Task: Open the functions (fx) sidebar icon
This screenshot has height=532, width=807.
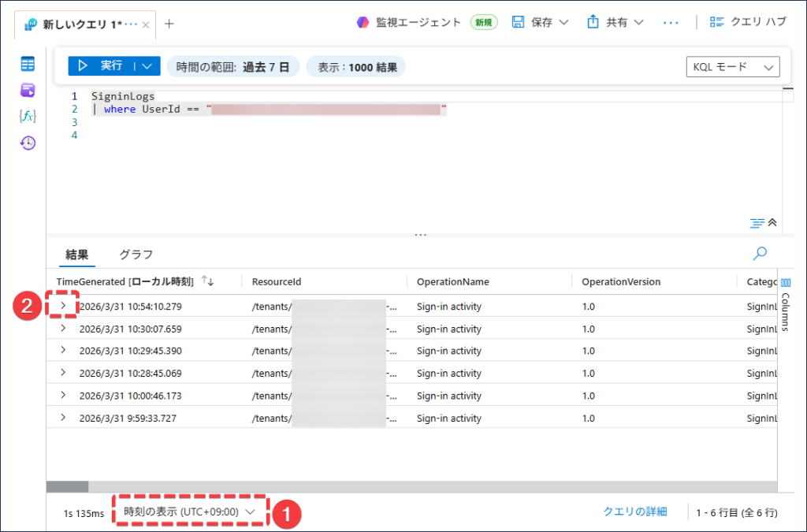Action: coord(28,116)
